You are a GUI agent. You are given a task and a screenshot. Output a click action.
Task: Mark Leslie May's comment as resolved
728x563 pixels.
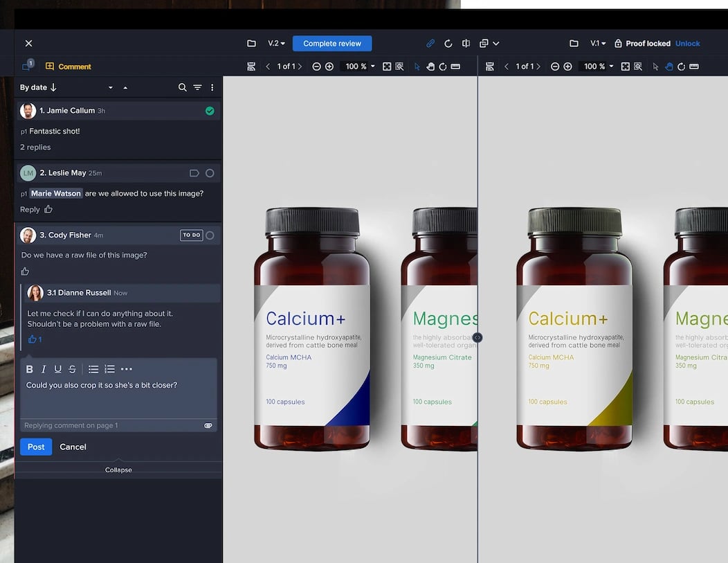[x=210, y=173]
